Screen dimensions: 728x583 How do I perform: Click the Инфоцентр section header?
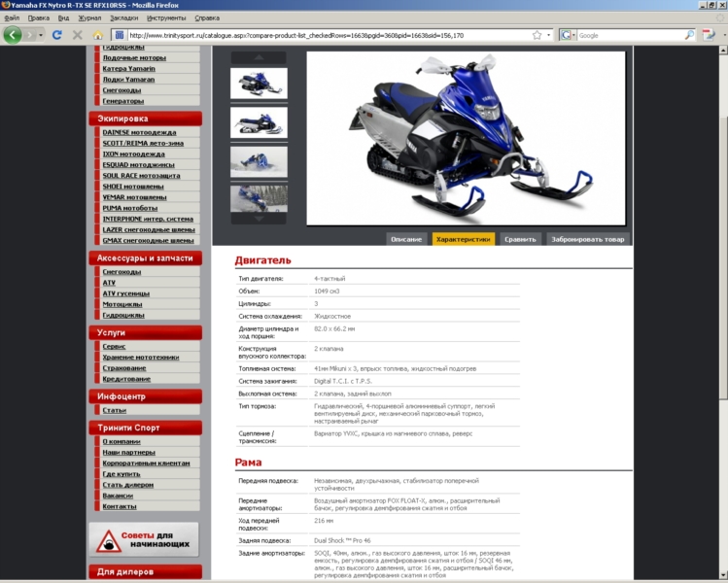(x=146, y=396)
